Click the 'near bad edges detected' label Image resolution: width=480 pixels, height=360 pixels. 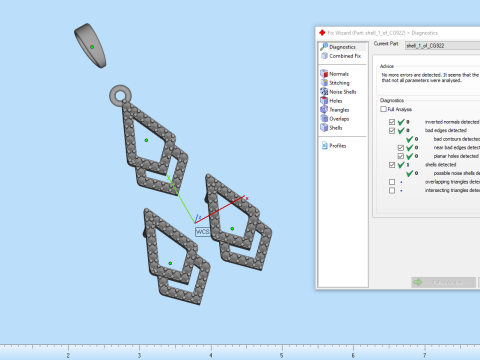click(x=457, y=148)
